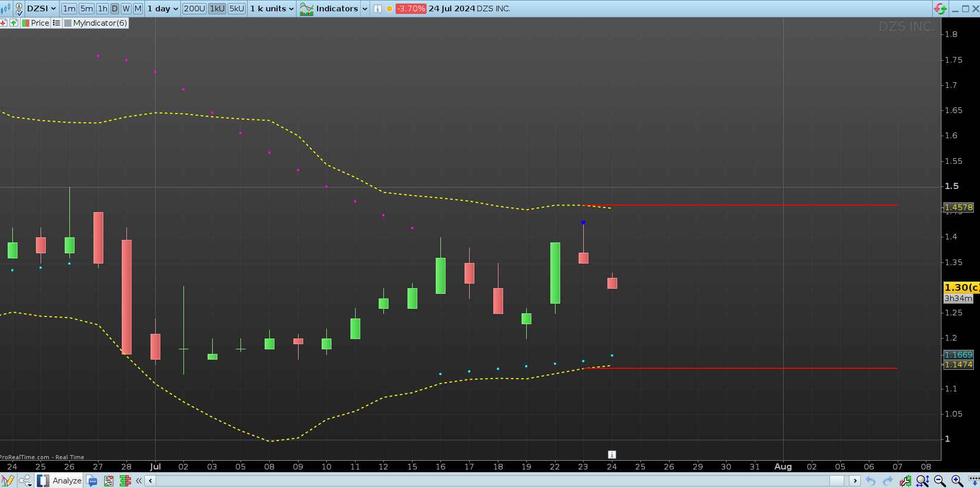Click the redo arrow
Screen dimensions: 980x488
tap(888, 481)
